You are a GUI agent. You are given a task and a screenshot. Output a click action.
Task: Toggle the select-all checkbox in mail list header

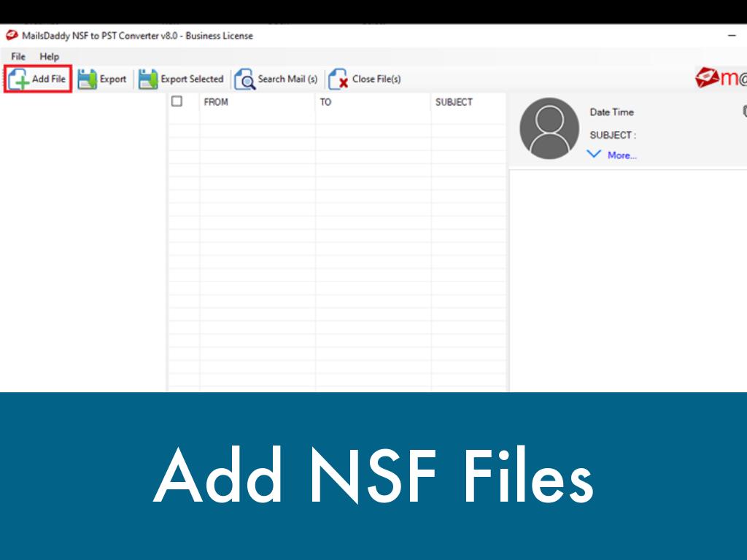coord(177,102)
